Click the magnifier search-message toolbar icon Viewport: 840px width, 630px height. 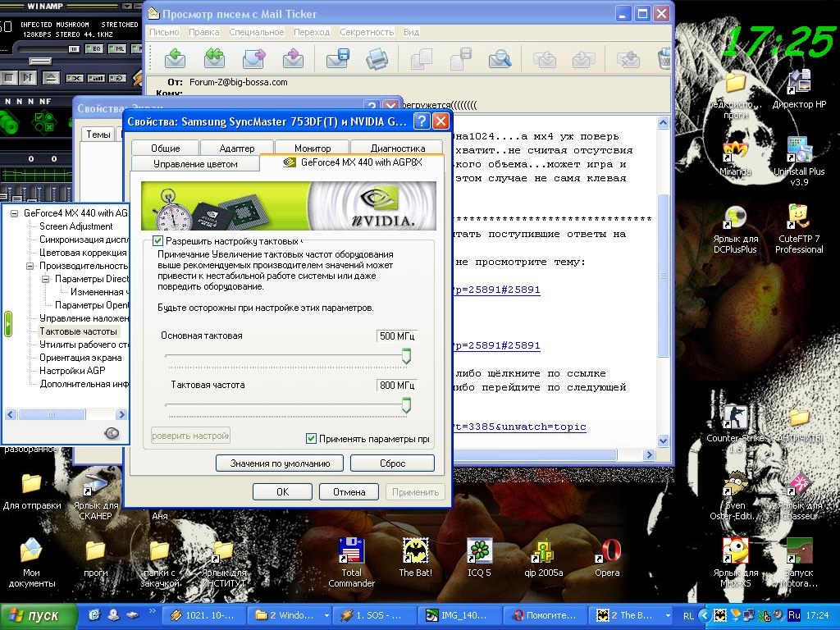coord(500,58)
